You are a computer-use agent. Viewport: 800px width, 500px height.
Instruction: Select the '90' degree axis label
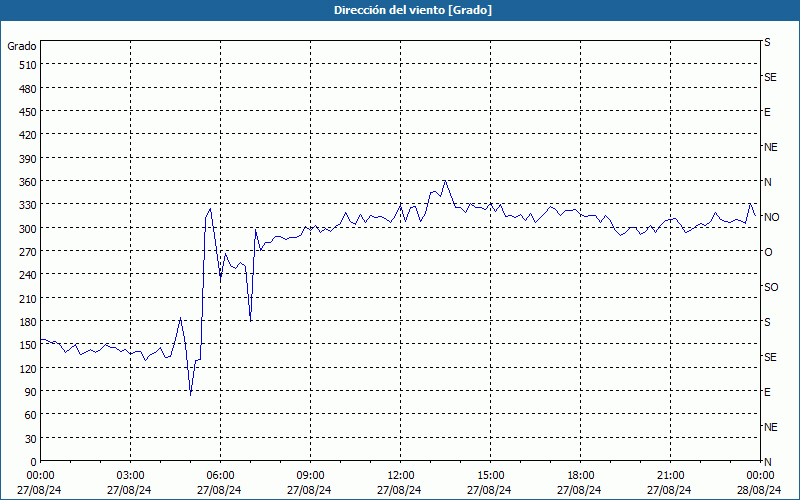pyautogui.click(x=31, y=392)
